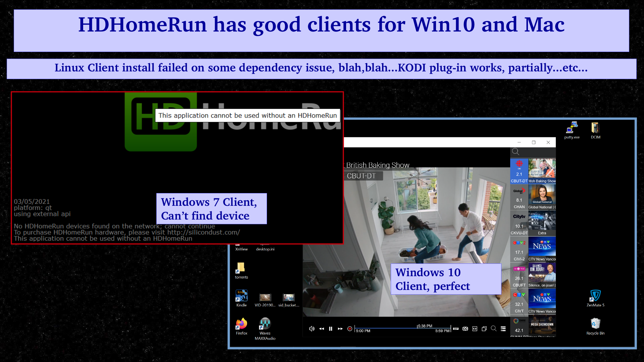Screen dimensions: 644x362
Task: Tune to channel 26.1 CBUFT
Action: (533, 276)
